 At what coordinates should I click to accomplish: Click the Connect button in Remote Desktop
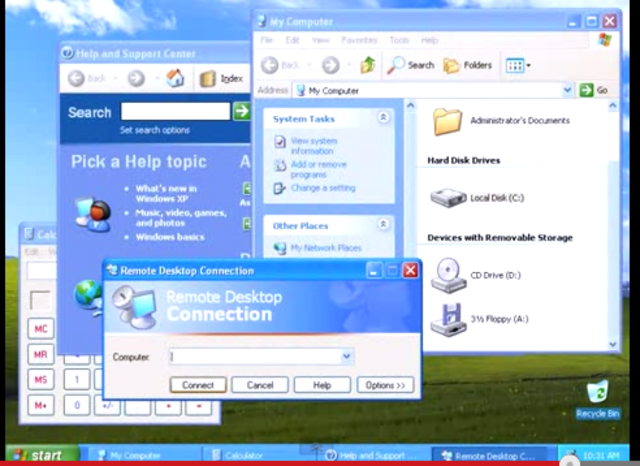pyautogui.click(x=198, y=385)
